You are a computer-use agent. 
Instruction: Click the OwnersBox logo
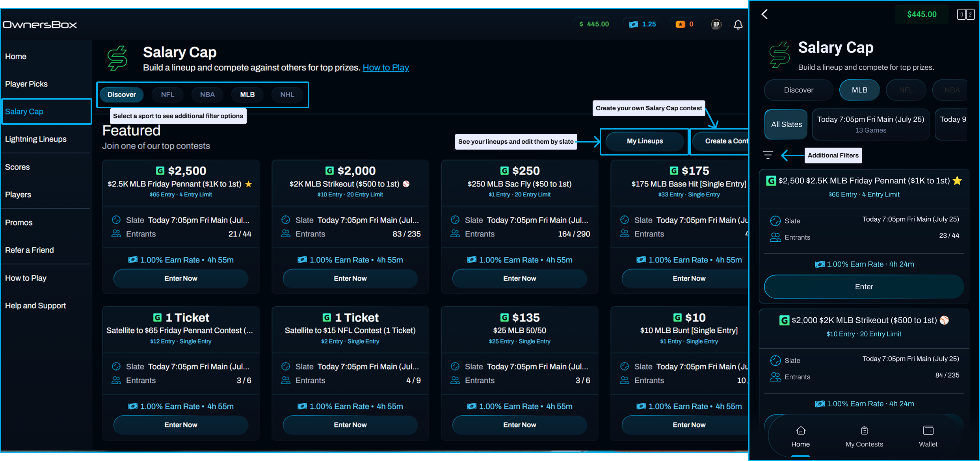tap(40, 25)
